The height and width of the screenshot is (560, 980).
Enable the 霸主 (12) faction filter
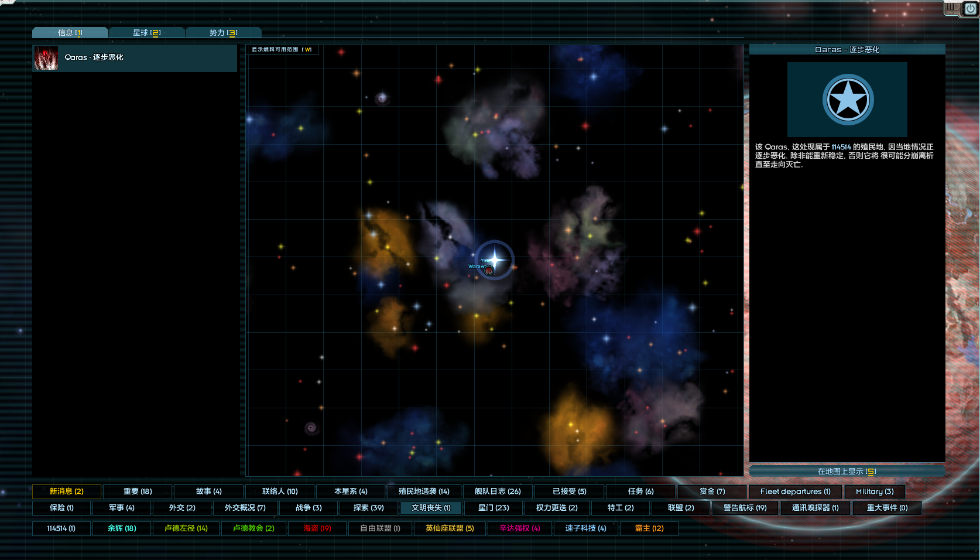coord(649,528)
